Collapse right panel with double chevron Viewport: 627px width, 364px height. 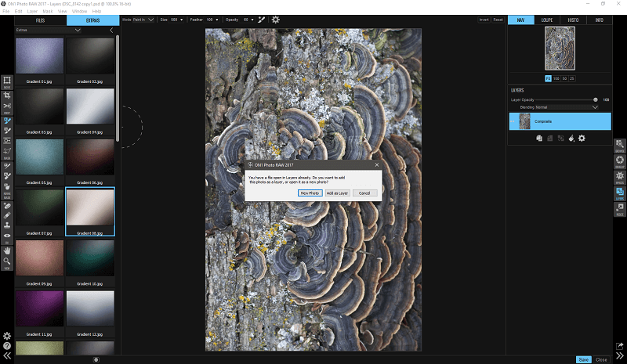point(620,355)
